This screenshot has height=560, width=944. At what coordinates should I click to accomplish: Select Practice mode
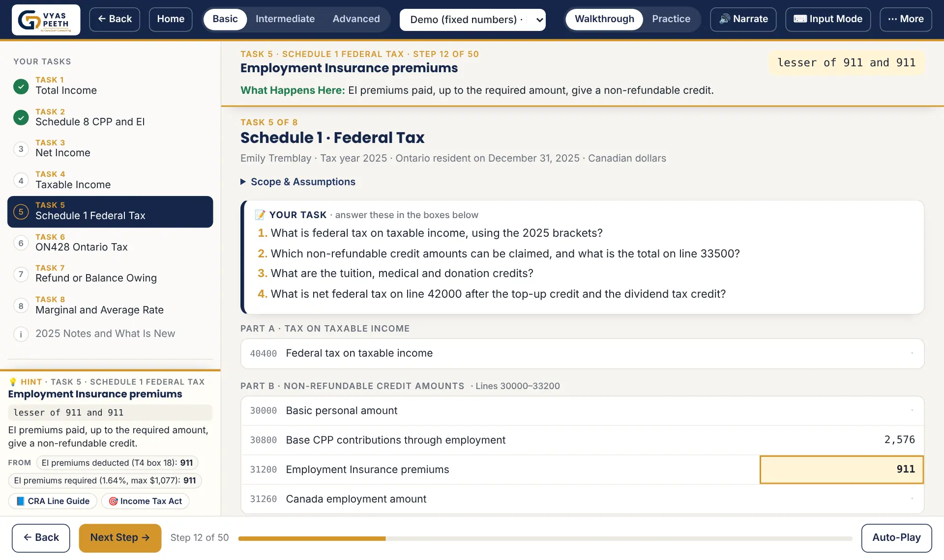[x=671, y=19]
